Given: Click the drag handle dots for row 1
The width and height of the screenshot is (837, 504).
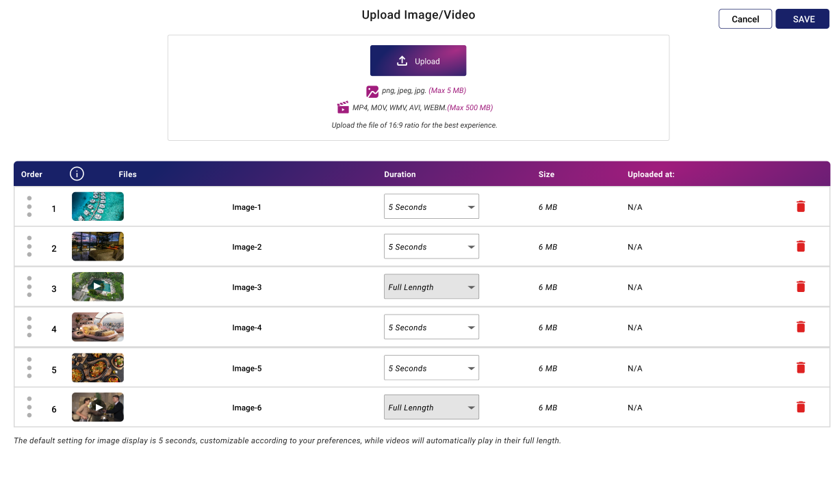Looking at the screenshot, I should click(x=29, y=207).
